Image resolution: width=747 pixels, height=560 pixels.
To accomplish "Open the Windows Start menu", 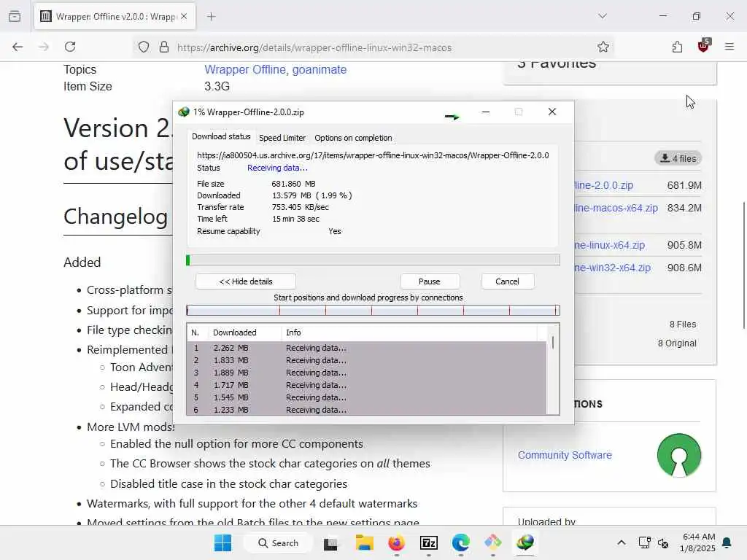I will [222, 542].
